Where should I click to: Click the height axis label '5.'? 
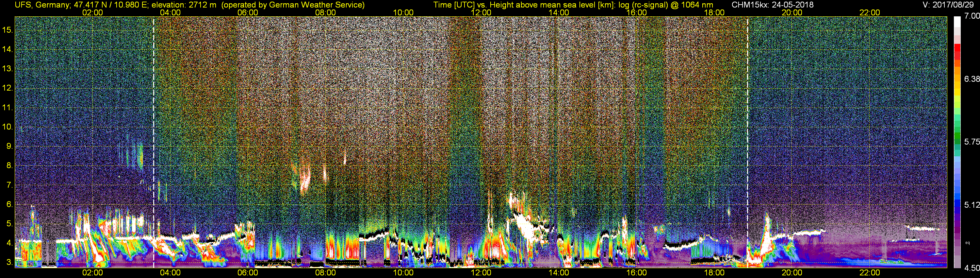coord(9,223)
